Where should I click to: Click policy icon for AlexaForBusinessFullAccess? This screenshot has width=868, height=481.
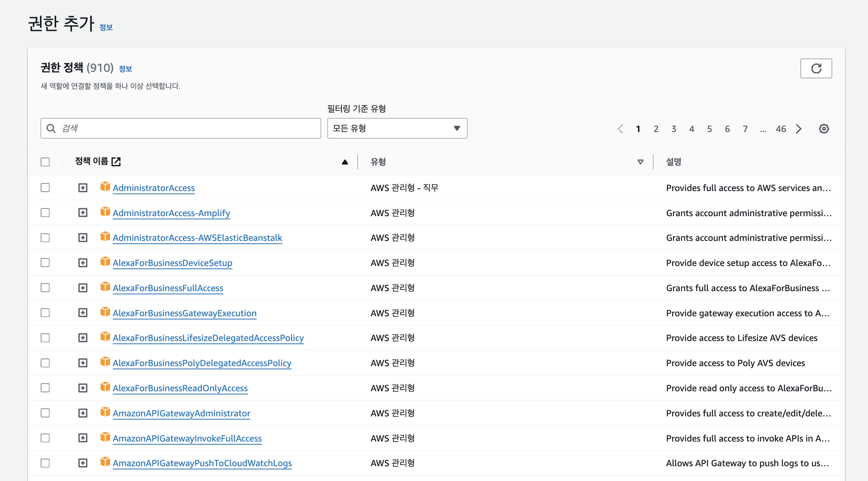click(105, 287)
